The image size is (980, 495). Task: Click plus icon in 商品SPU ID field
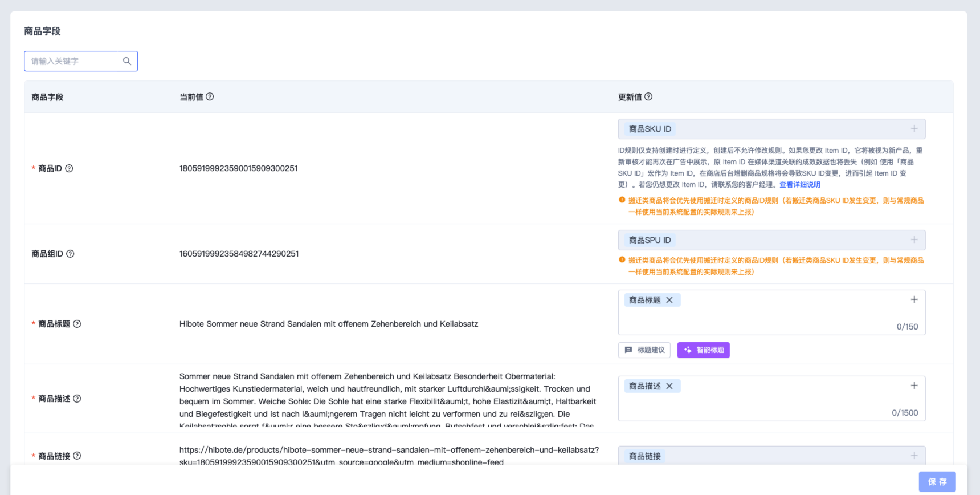(914, 240)
